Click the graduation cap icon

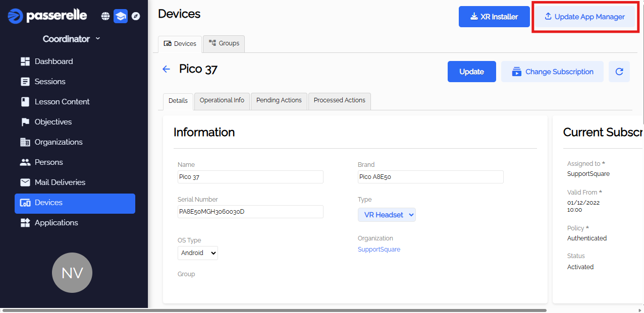pyautogui.click(x=121, y=16)
